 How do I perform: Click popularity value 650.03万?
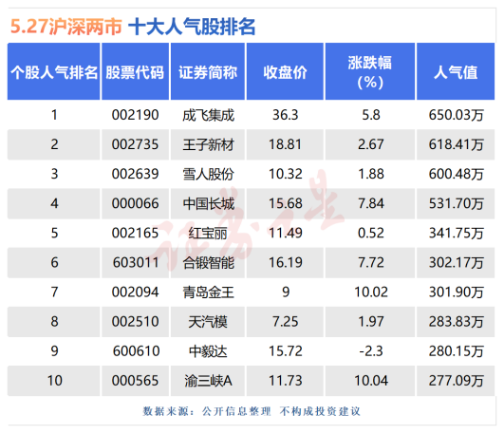(457, 115)
